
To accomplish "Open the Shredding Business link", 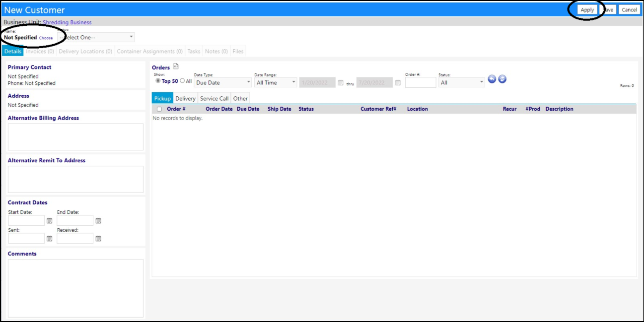I will [x=67, y=22].
